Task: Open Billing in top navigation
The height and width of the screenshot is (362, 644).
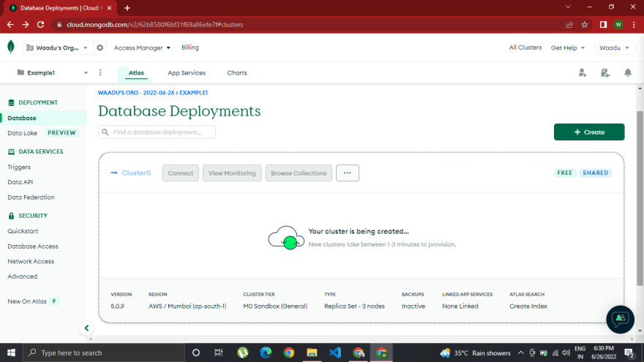Action: click(x=190, y=48)
